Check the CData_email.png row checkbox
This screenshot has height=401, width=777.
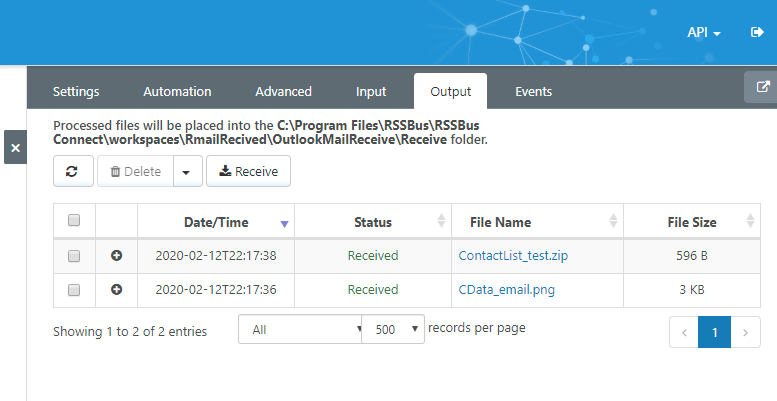(x=74, y=290)
